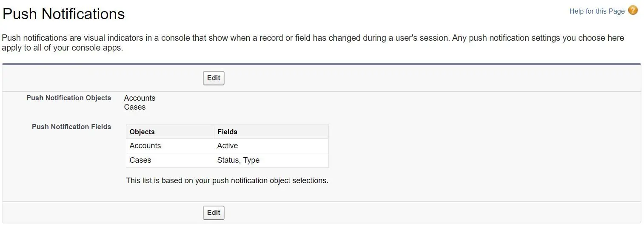The height and width of the screenshot is (229, 644).
Task: Click the Cases row in fields table
Action: (x=227, y=160)
